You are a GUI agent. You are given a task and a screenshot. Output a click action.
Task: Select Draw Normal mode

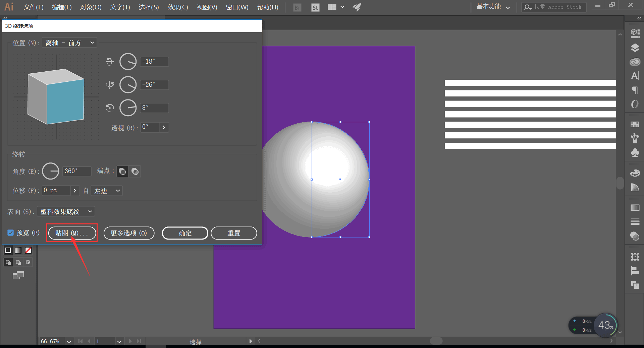click(x=8, y=262)
